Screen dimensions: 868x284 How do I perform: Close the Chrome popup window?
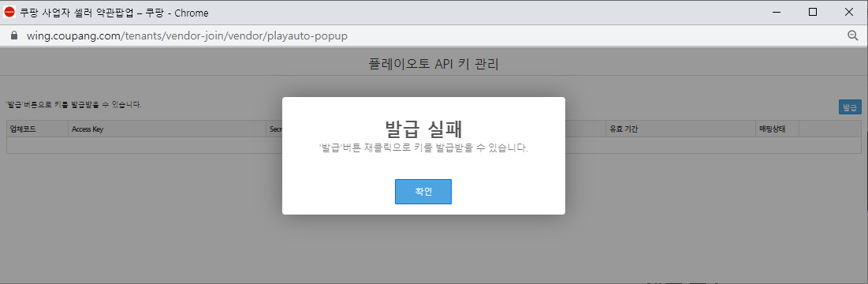pos(848,12)
